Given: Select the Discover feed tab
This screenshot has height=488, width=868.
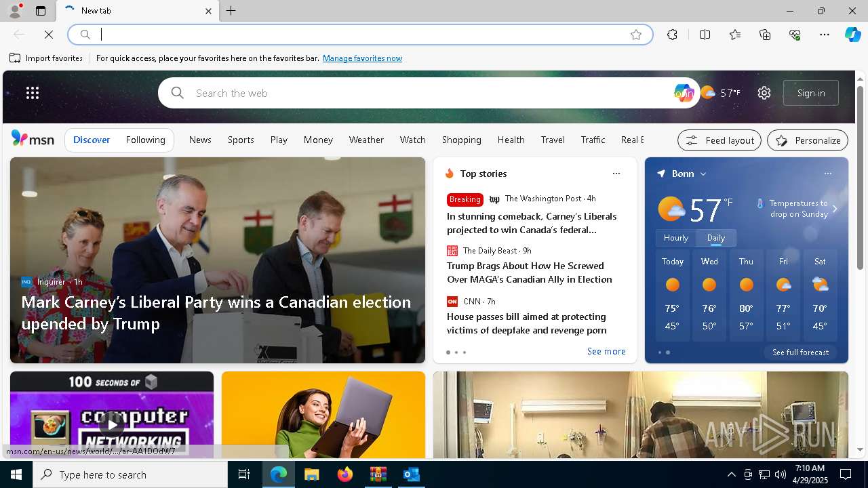Looking at the screenshot, I should (x=92, y=140).
